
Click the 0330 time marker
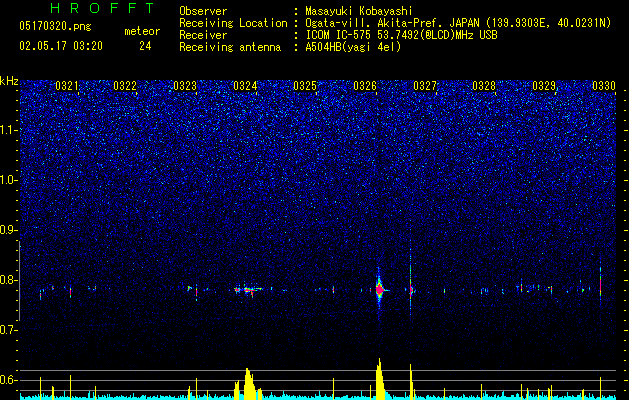604,86
